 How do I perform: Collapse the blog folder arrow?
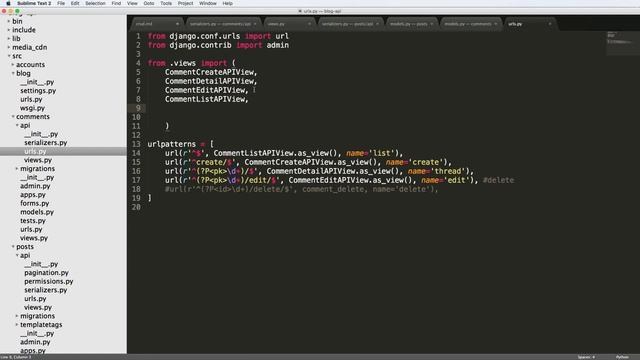click(x=13, y=73)
